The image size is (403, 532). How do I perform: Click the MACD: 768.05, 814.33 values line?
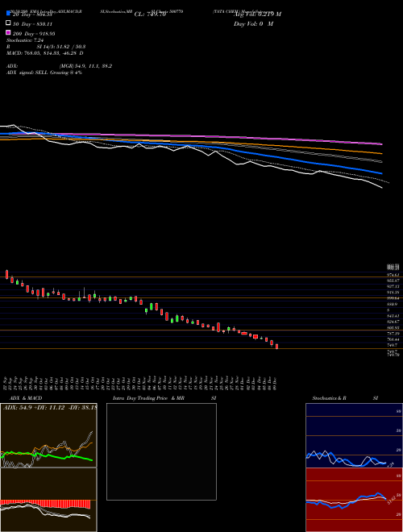click(x=45, y=53)
